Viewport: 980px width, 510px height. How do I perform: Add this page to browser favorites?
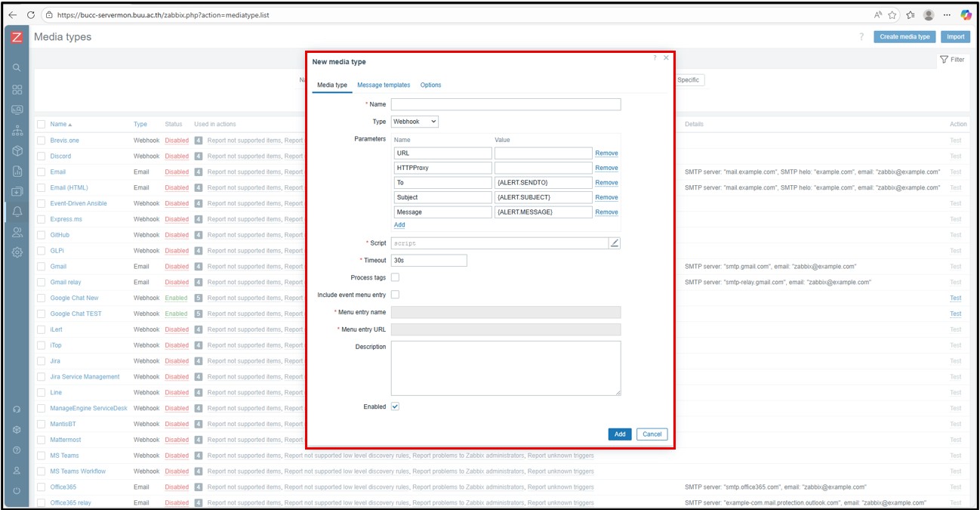[x=892, y=14]
